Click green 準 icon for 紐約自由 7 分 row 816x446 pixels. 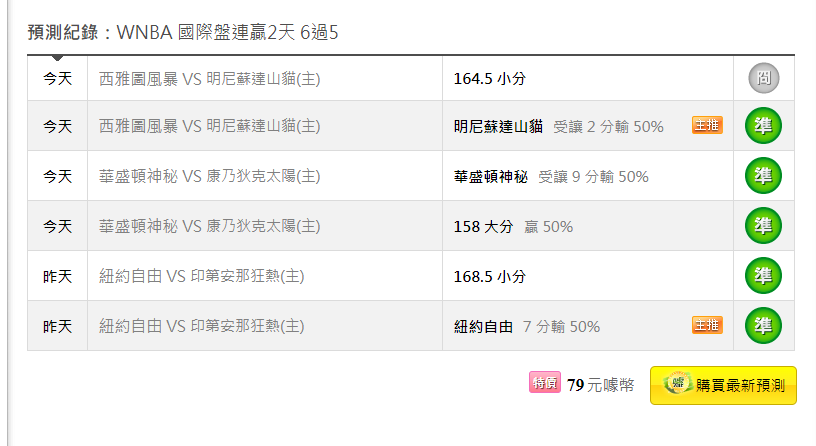click(763, 326)
